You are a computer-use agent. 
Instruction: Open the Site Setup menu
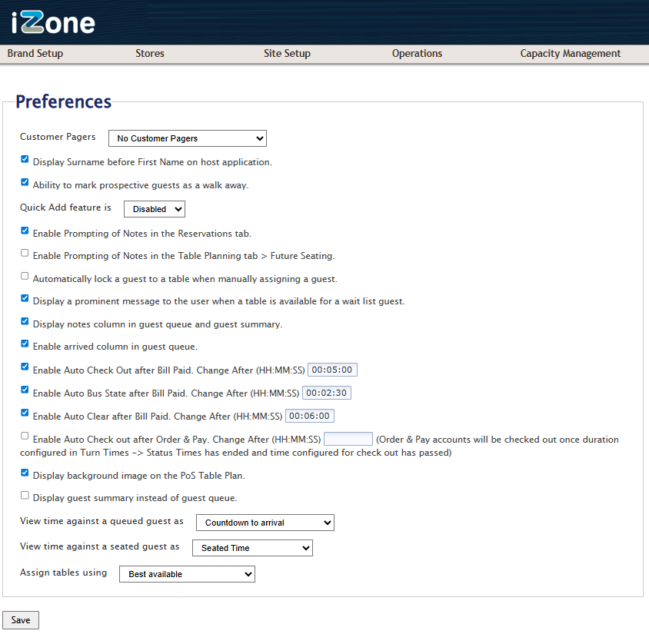tap(287, 54)
